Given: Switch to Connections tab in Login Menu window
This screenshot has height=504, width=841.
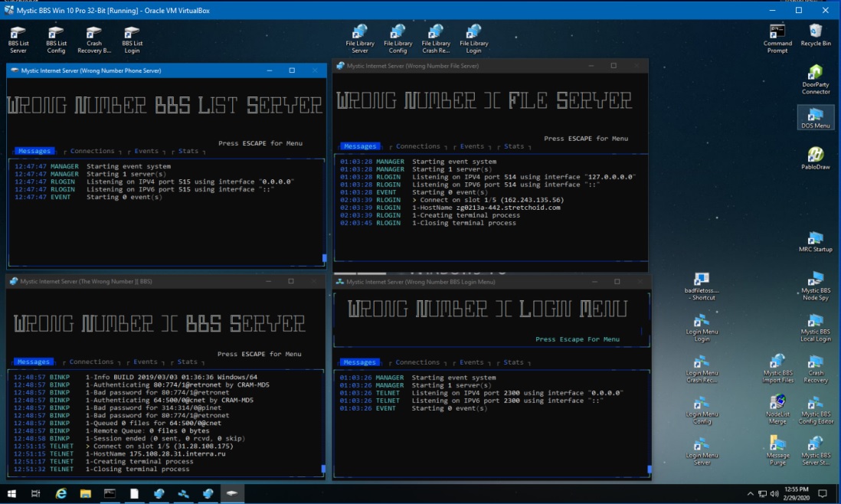Looking at the screenshot, I should click(x=417, y=362).
